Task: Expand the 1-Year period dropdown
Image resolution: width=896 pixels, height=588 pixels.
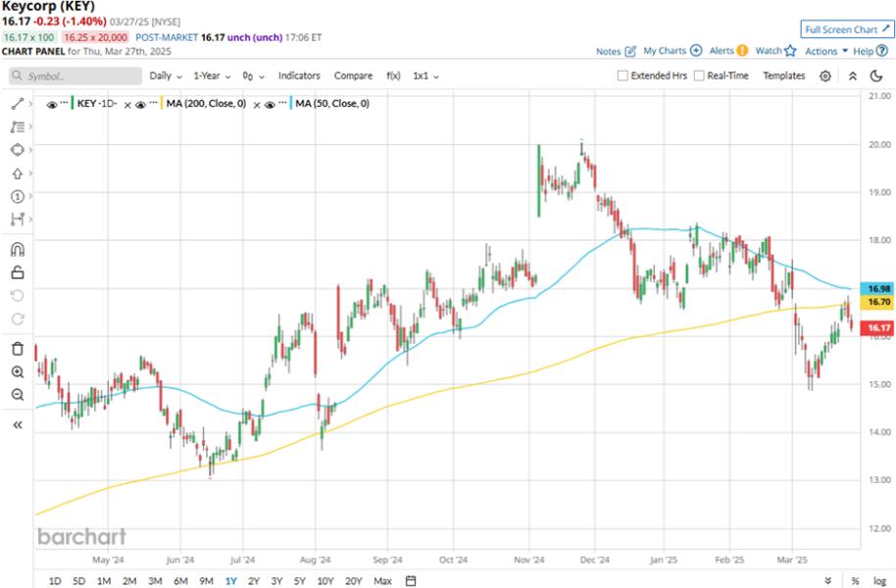Action: 212,75
